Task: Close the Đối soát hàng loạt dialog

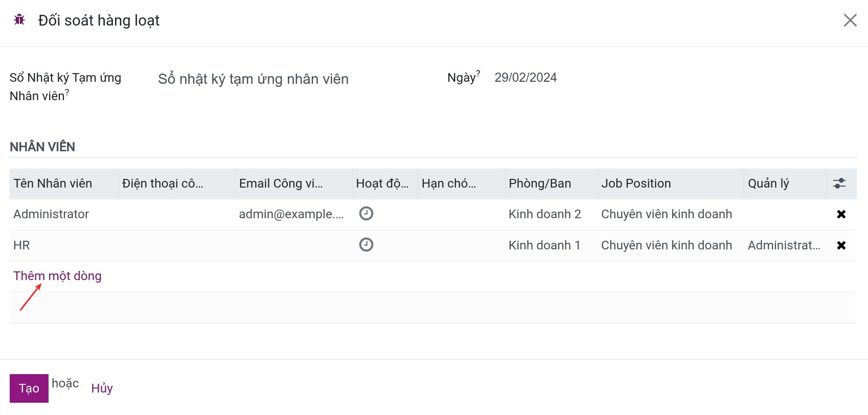Action: pyautogui.click(x=850, y=20)
